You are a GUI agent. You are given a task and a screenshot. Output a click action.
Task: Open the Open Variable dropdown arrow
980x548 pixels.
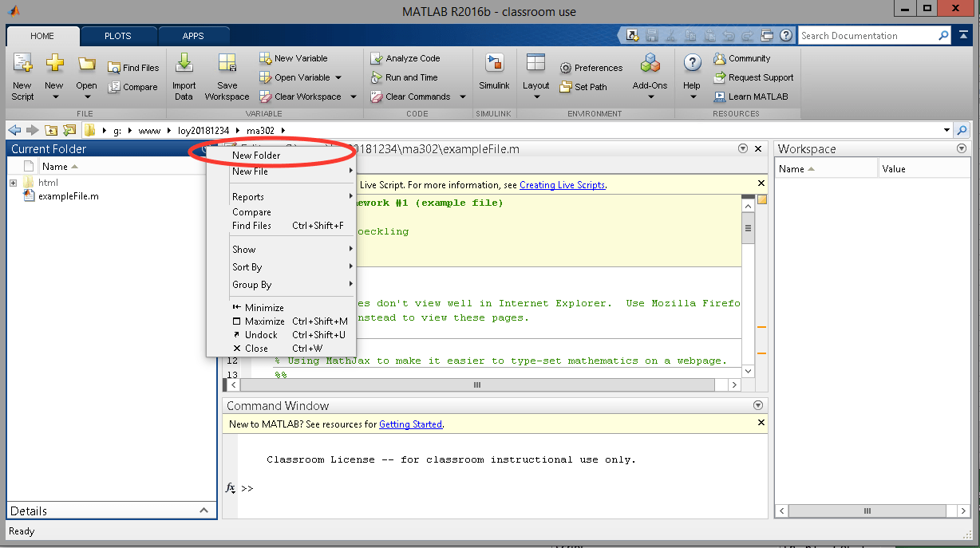tap(338, 77)
